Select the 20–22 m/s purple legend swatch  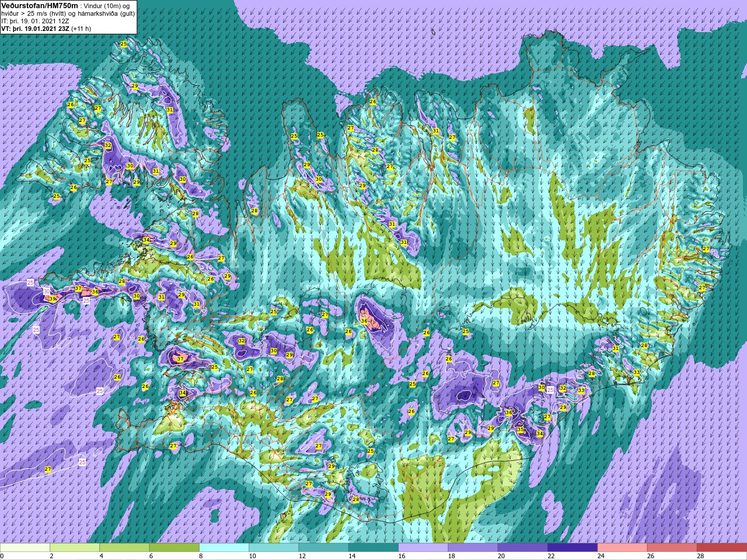[523, 548]
